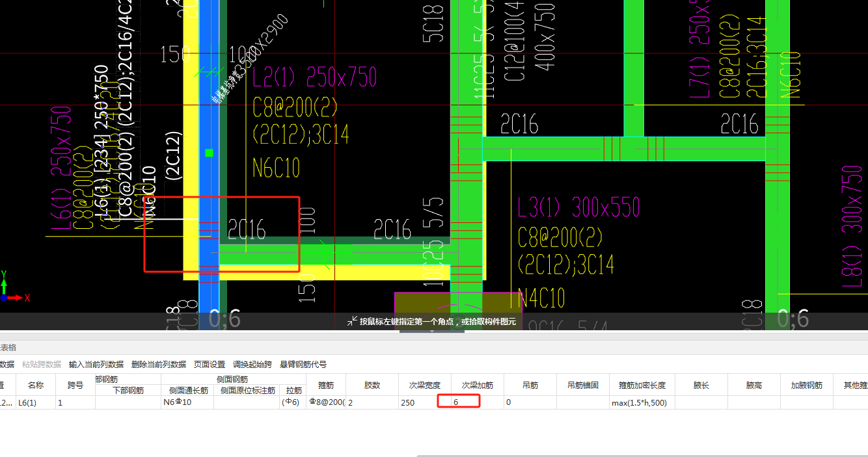
Task: Select the 箍筋加密长度 column header
Action: click(x=642, y=385)
